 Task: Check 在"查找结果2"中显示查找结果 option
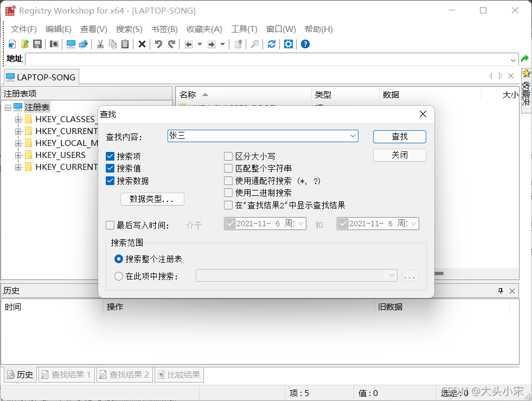click(228, 205)
